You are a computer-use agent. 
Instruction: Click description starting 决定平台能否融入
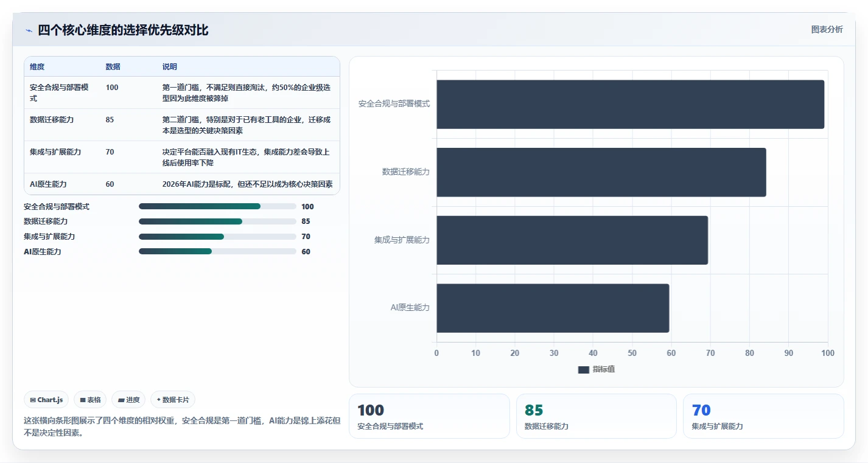(x=246, y=158)
